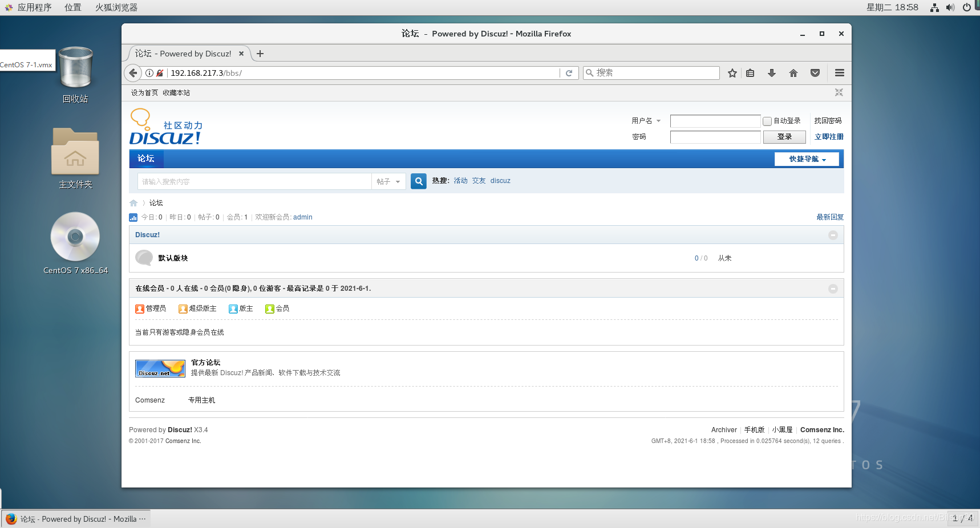The height and width of the screenshot is (528, 980).
Task: Toggle page width icon at top right
Action: 839,92
